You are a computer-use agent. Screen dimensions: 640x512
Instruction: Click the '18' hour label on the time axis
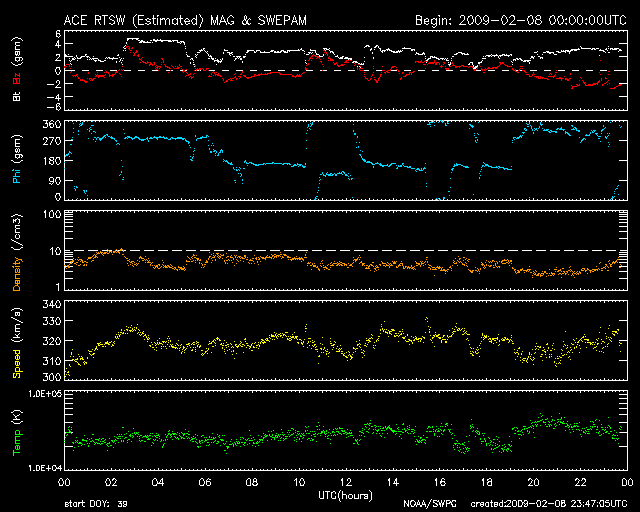(x=487, y=483)
